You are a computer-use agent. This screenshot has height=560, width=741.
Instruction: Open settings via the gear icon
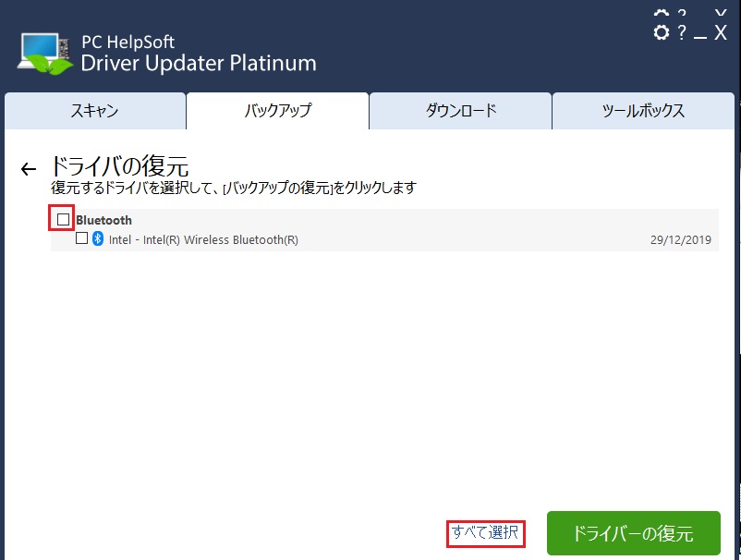[662, 32]
